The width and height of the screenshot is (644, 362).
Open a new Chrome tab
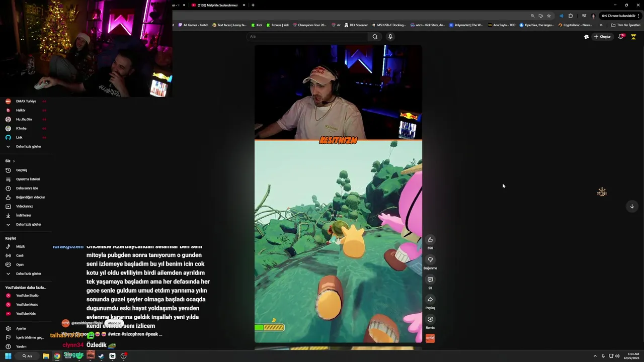point(253,5)
